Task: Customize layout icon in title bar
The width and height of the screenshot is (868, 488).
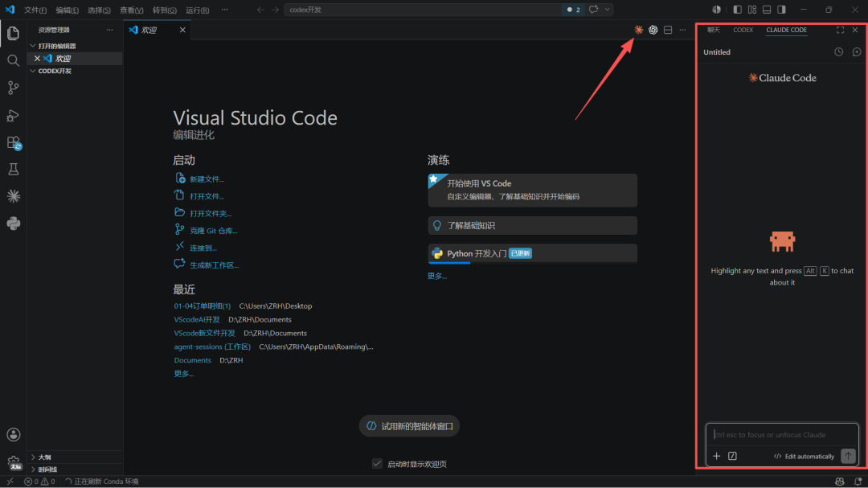Action: (751, 10)
